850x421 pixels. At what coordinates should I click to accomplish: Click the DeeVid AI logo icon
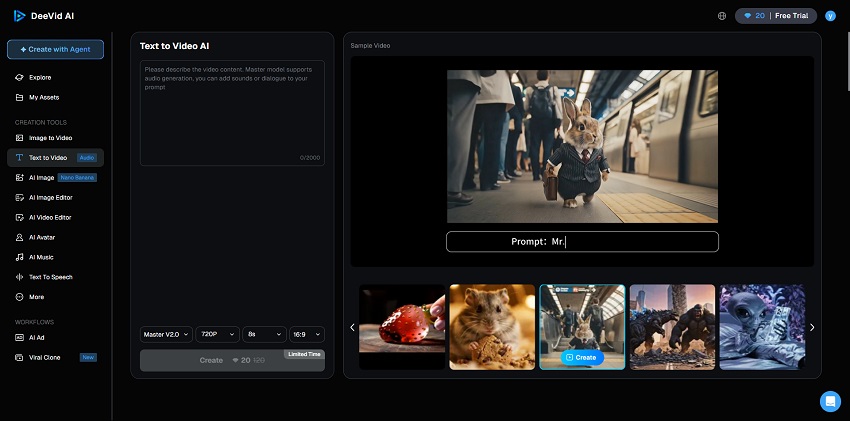[20, 16]
